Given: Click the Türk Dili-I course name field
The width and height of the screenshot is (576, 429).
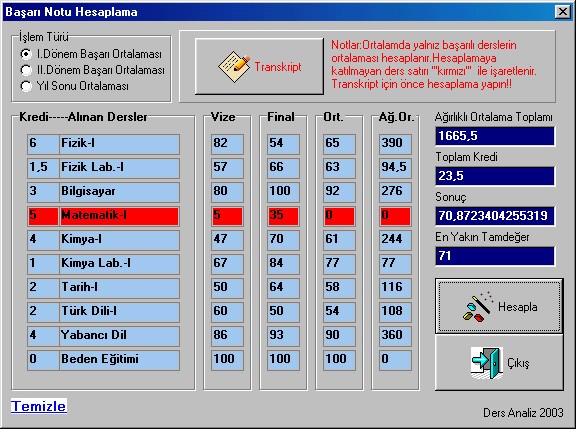Looking at the screenshot, I should tap(119, 312).
